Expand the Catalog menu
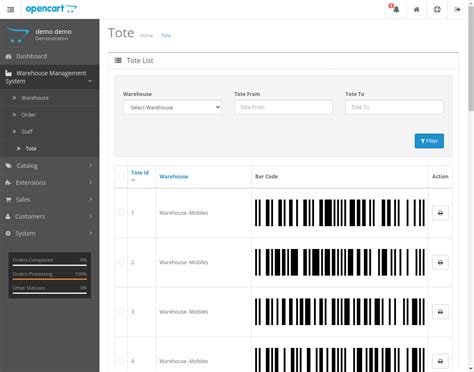This screenshot has width=474, height=372. pos(49,166)
